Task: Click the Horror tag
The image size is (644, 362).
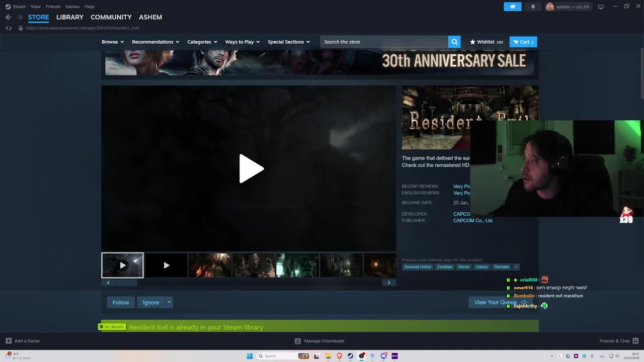Action: (x=464, y=267)
